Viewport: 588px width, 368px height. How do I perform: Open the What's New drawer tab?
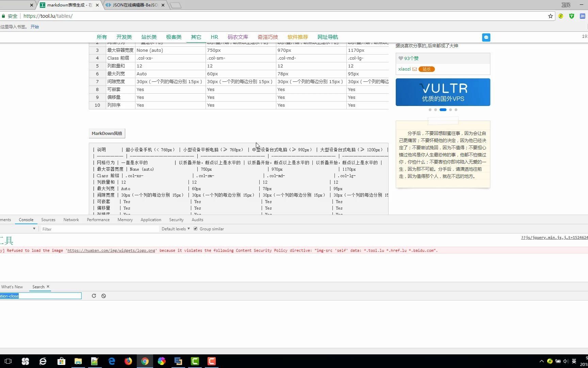(12, 287)
